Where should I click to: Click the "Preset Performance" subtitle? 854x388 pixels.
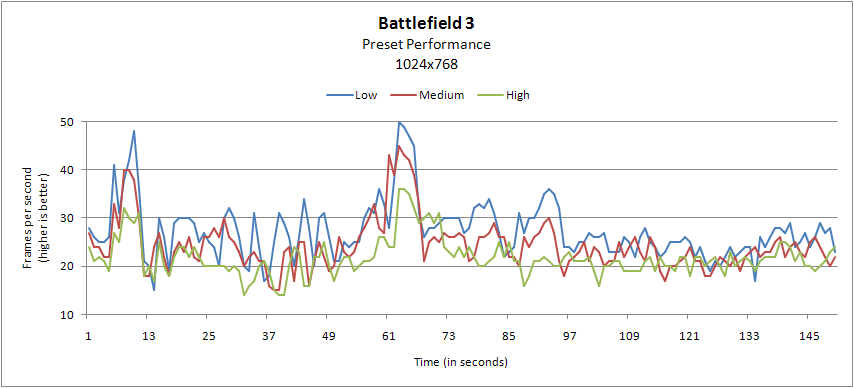point(426,45)
